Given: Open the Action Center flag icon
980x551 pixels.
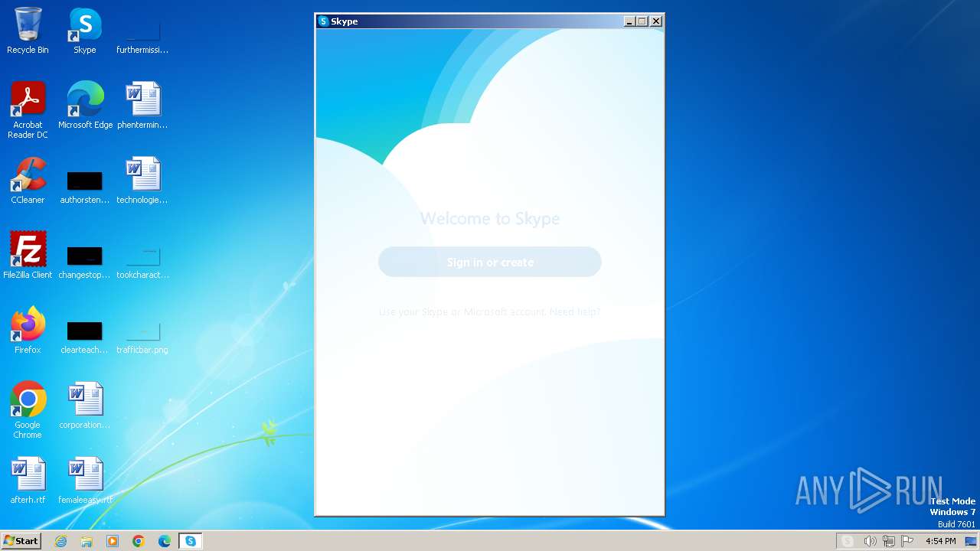Looking at the screenshot, I should pos(907,541).
